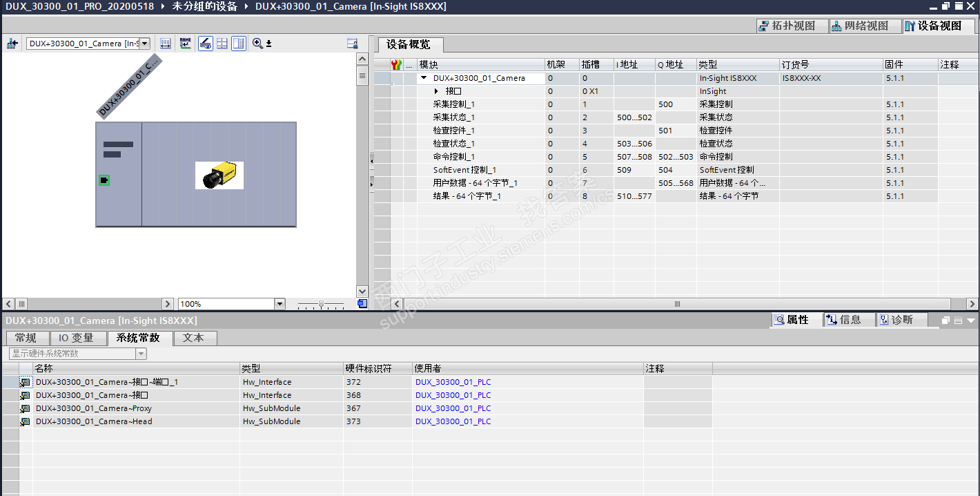Click the show module labels toolbar icon
Screen dimensions: 980x496
pos(166,44)
